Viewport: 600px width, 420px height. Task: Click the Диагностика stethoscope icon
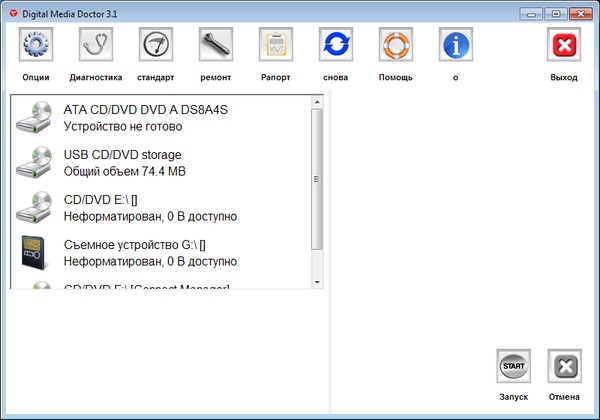pos(96,46)
